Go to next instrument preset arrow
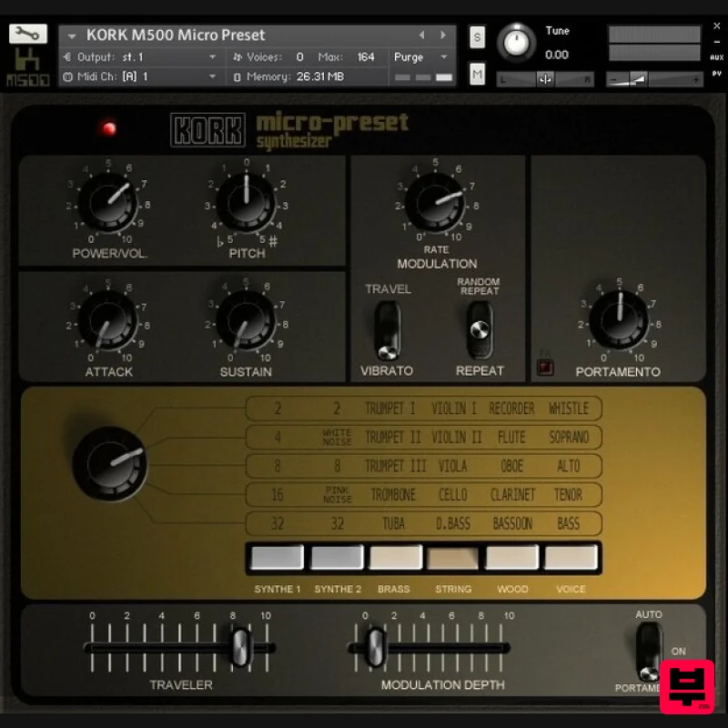Image resolution: width=728 pixels, height=728 pixels. coord(442,35)
